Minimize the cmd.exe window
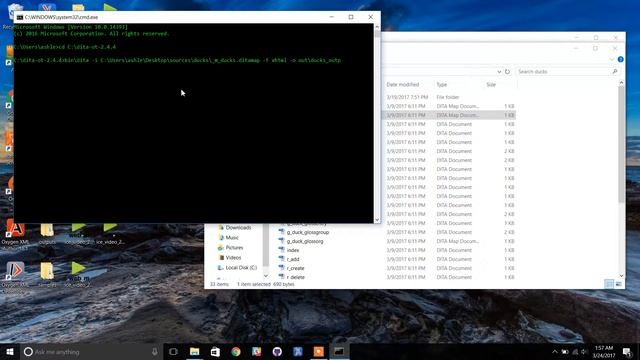 tap(331, 17)
